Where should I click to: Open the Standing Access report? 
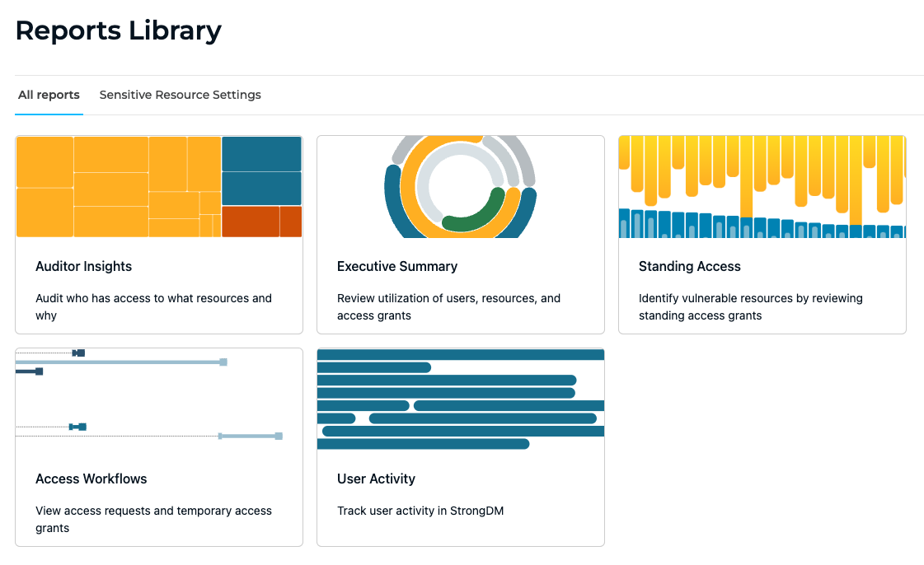pyautogui.click(x=690, y=266)
